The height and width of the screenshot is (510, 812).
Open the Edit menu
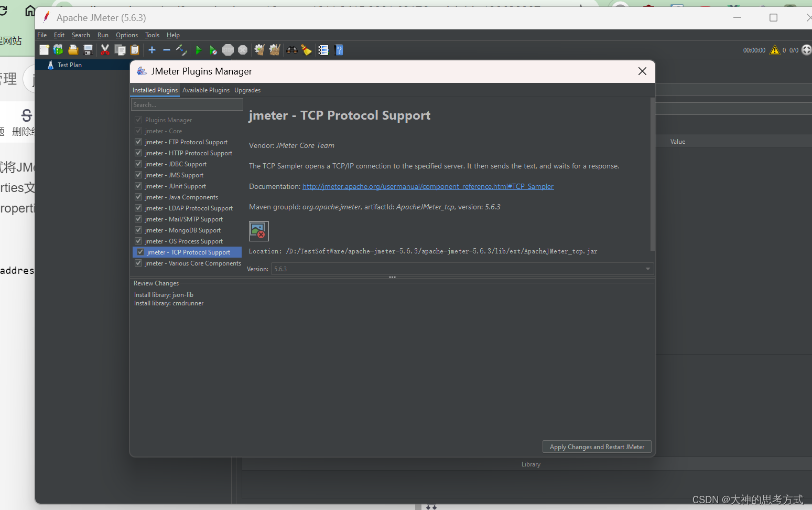59,35
